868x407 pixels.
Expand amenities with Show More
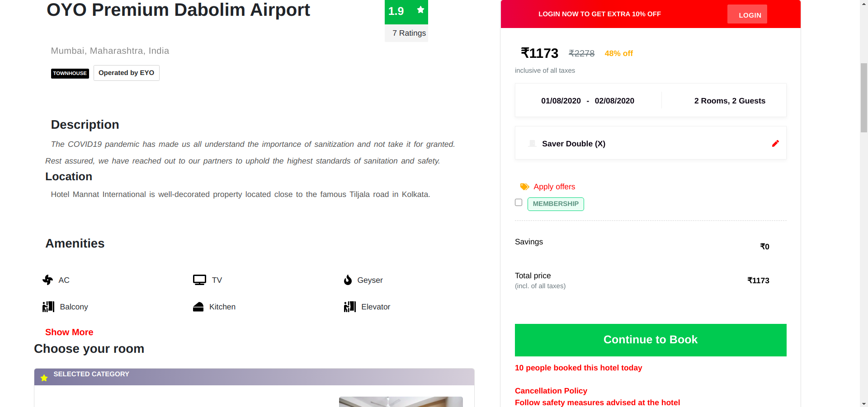click(69, 332)
